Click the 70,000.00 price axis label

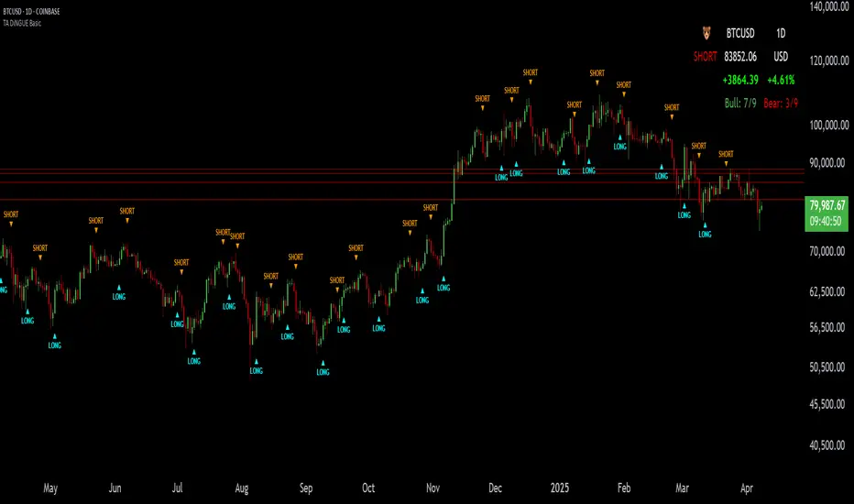(x=827, y=252)
